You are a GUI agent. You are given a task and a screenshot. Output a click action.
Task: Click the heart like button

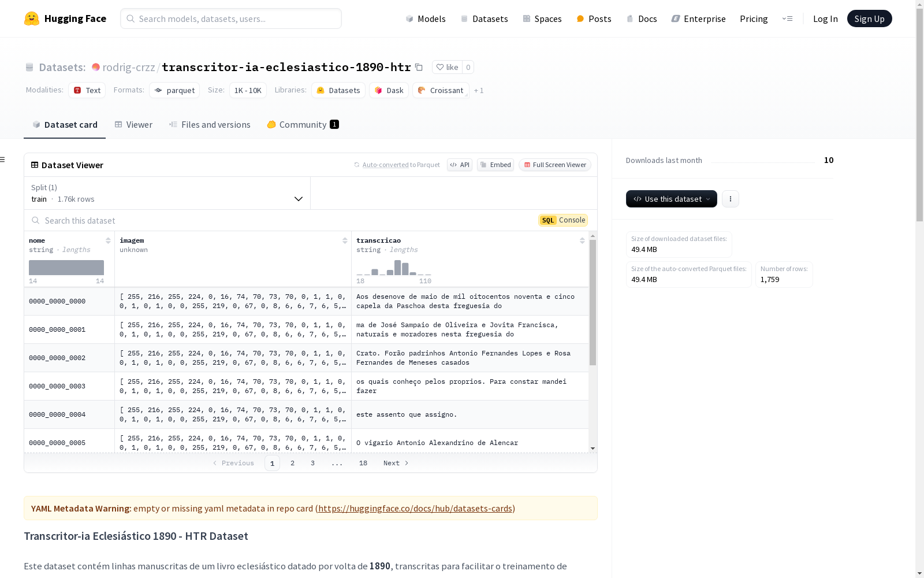[x=447, y=67]
